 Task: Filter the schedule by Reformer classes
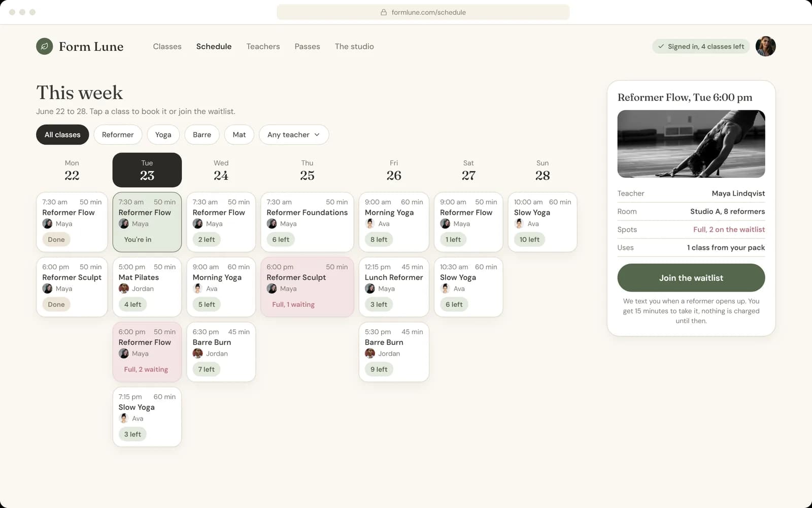coord(118,135)
